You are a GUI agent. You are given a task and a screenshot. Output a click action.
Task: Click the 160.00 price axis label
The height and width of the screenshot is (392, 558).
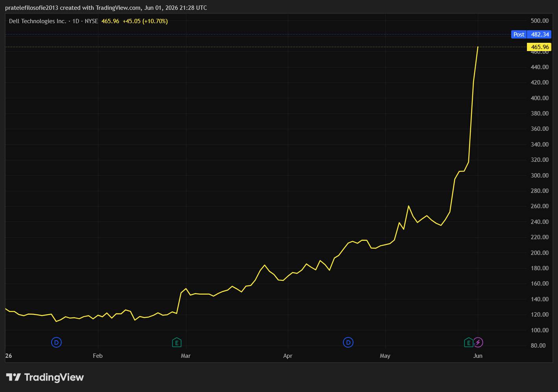point(540,284)
